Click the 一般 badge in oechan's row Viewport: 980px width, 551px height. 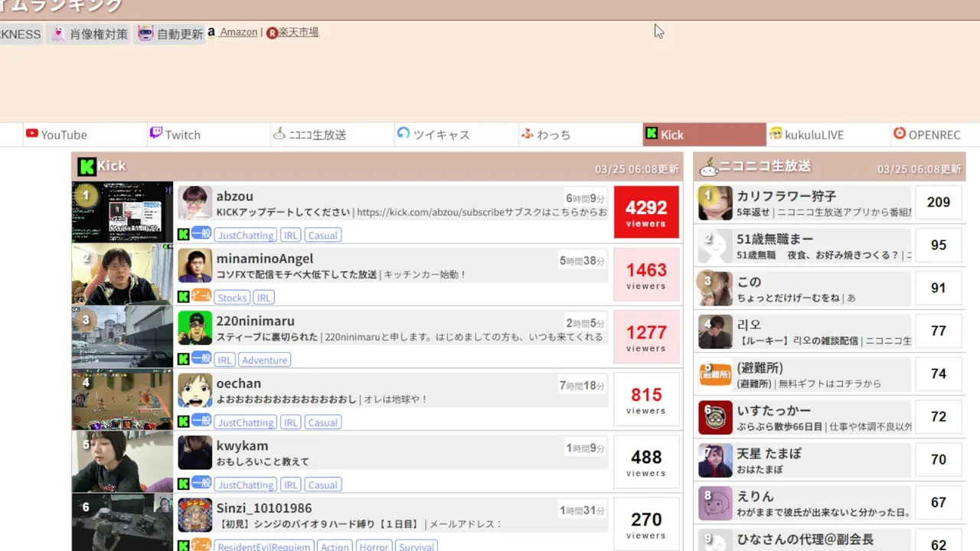(x=201, y=420)
